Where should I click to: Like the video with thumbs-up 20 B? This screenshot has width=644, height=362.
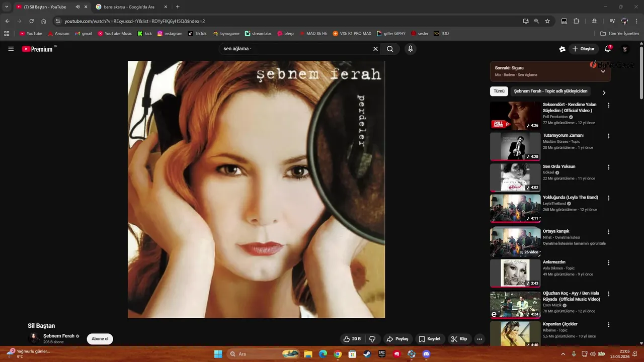352,339
